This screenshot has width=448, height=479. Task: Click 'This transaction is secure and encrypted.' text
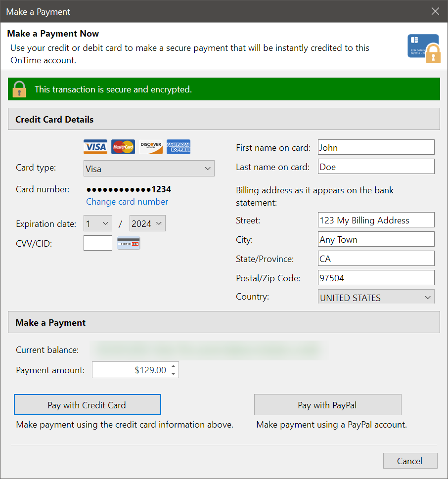[113, 89]
